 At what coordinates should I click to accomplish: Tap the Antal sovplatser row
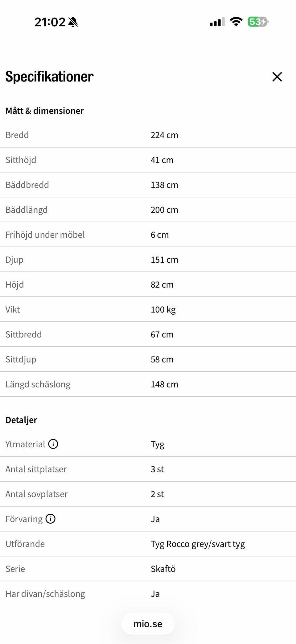(148, 494)
